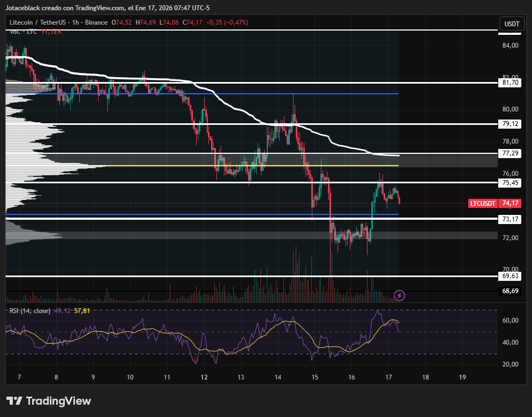Click the TradingView logo at bottom
Viewport: 532px width, 417px height.
point(49,401)
